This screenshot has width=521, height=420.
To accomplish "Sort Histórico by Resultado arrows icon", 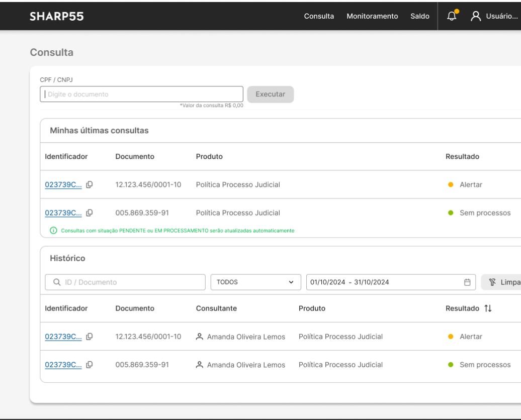I will (x=488, y=308).
